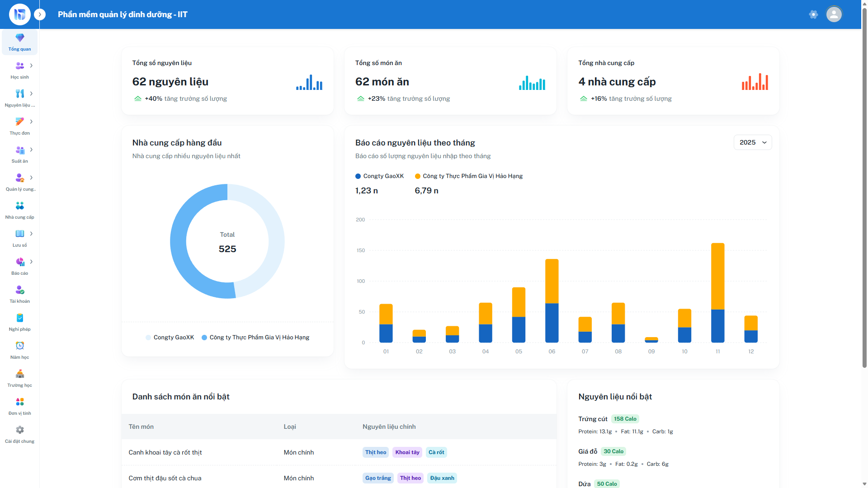Open Cài đặt chung gear icon
The image size is (868, 488).
(19, 430)
